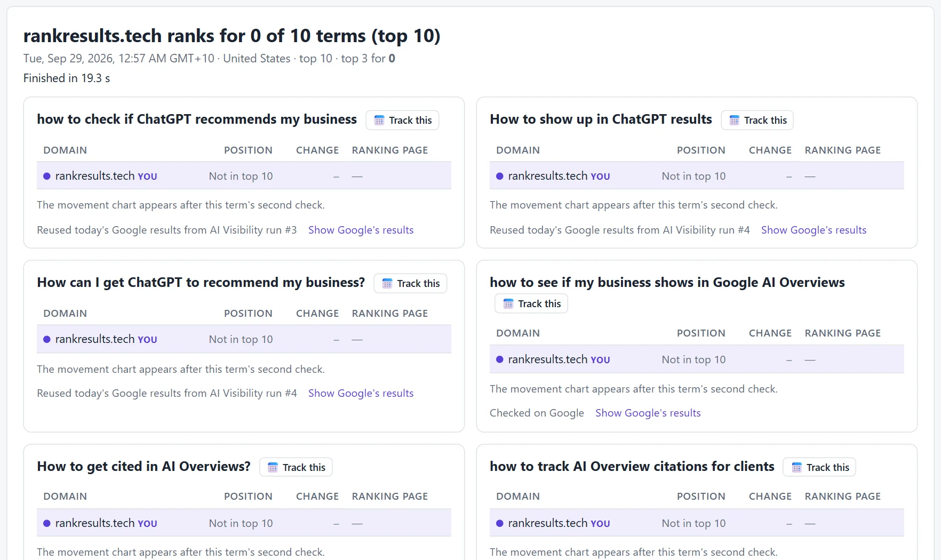Viewport: 941px width, 560px height.
Task: Click YOU badge in 'Google AI Overviews' card
Action: [x=600, y=360]
